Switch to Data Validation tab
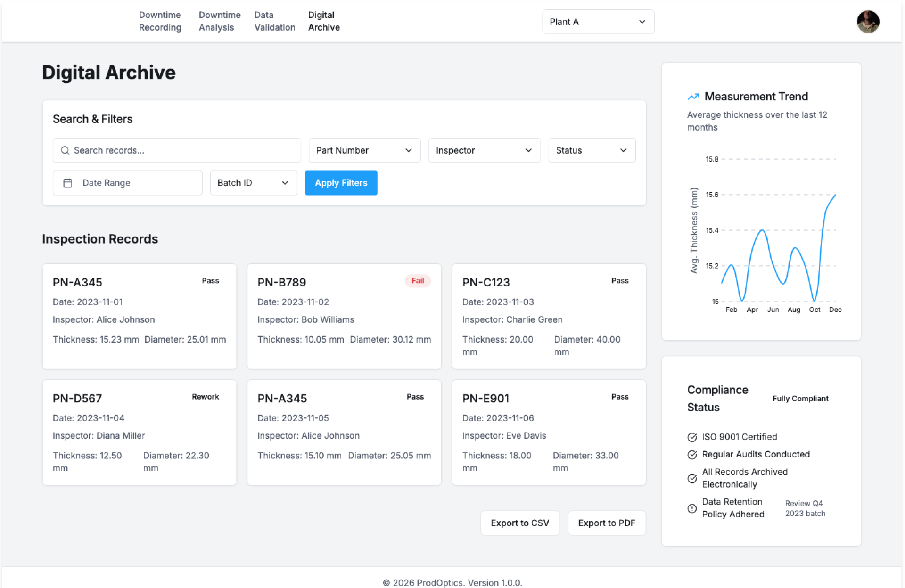The image size is (905, 588). [274, 21]
